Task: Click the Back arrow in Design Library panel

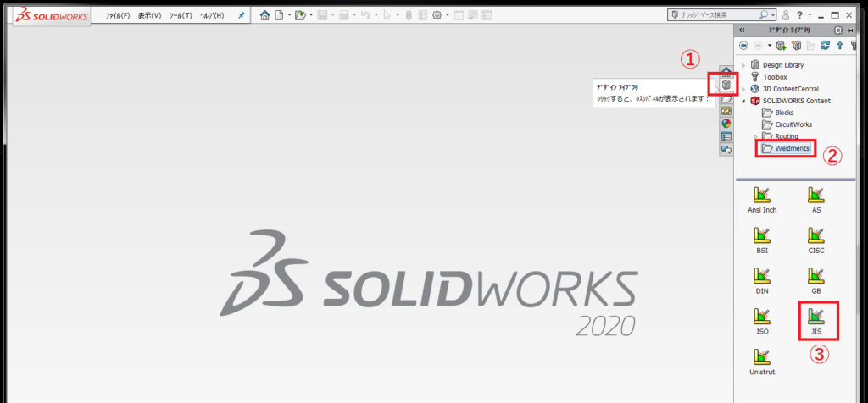Action: pos(743,46)
